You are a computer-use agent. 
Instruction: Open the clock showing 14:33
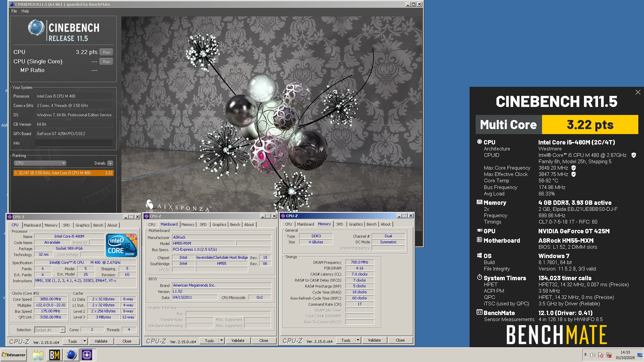tap(625, 352)
